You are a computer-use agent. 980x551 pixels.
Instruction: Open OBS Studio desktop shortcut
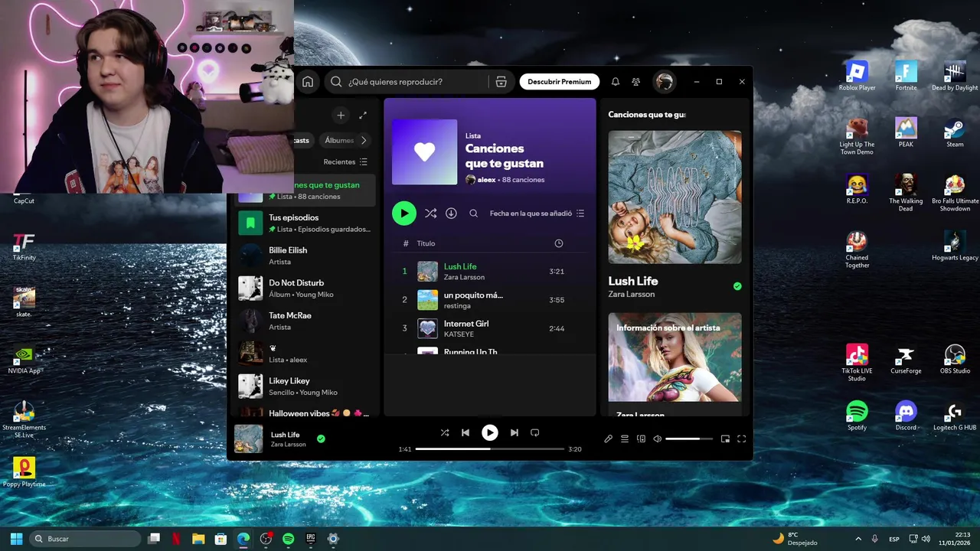click(955, 359)
